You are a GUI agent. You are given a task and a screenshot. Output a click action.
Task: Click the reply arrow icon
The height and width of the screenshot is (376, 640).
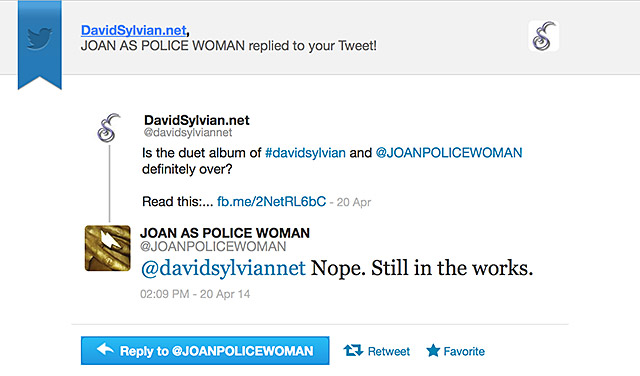pos(105,349)
